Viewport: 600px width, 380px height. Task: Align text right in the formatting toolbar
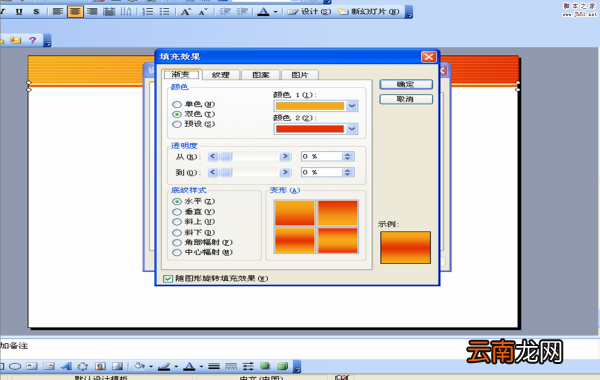(x=92, y=11)
